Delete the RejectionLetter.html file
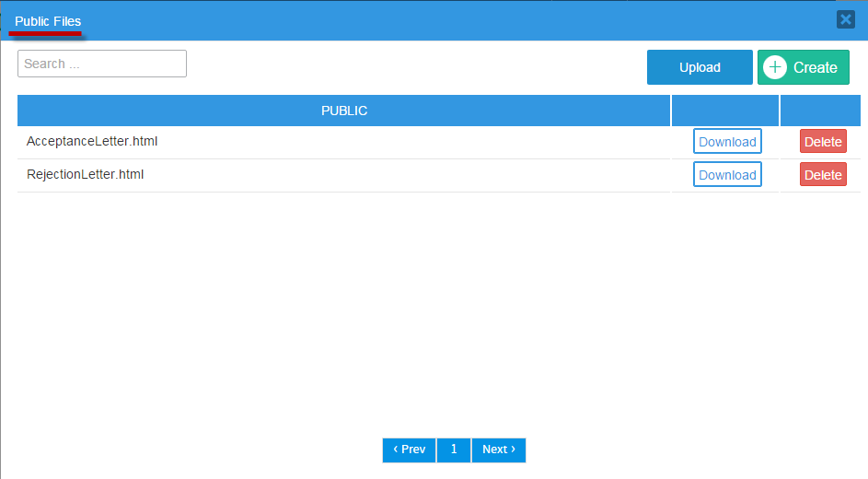Image resolution: width=868 pixels, height=479 pixels. coord(823,175)
